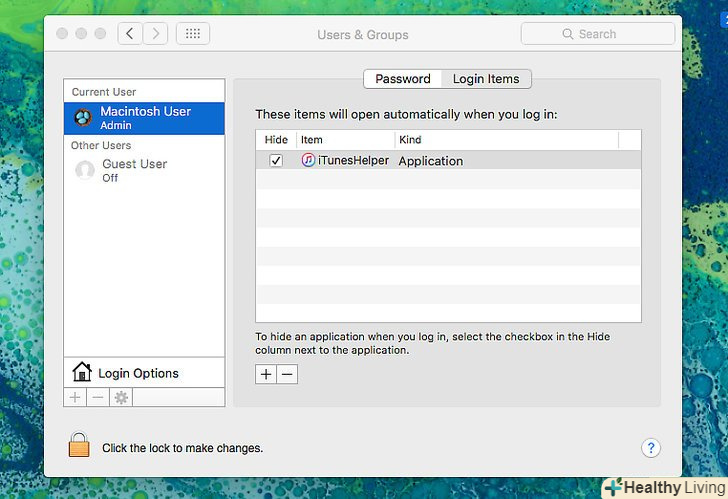This screenshot has width=728, height=499.
Task: Select Guest User account
Action: tap(134, 170)
